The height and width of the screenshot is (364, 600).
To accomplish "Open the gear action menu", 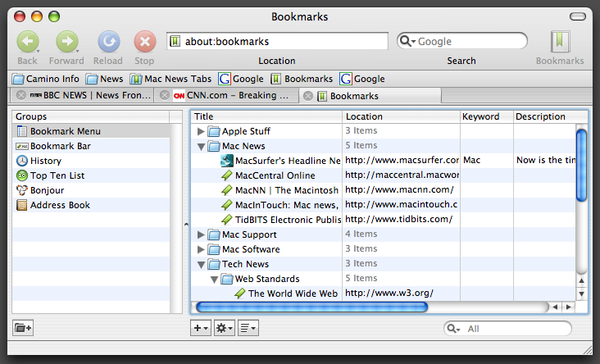I will [x=225, y=328].
